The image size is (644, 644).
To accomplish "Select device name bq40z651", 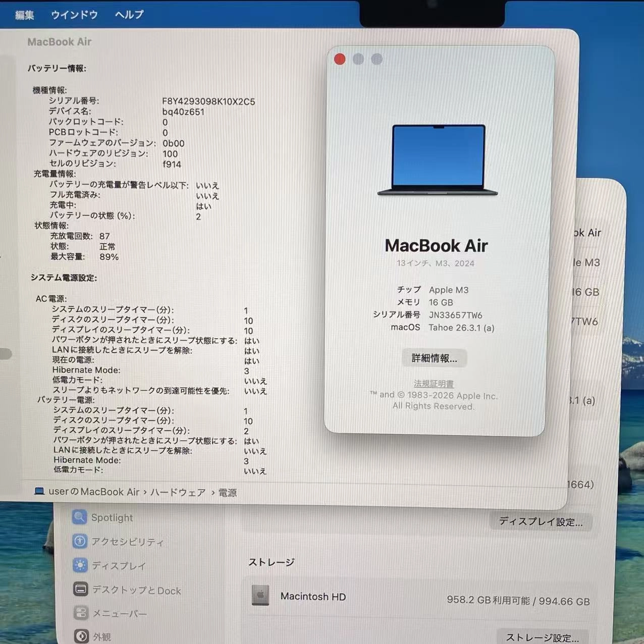I will [183, 112].
